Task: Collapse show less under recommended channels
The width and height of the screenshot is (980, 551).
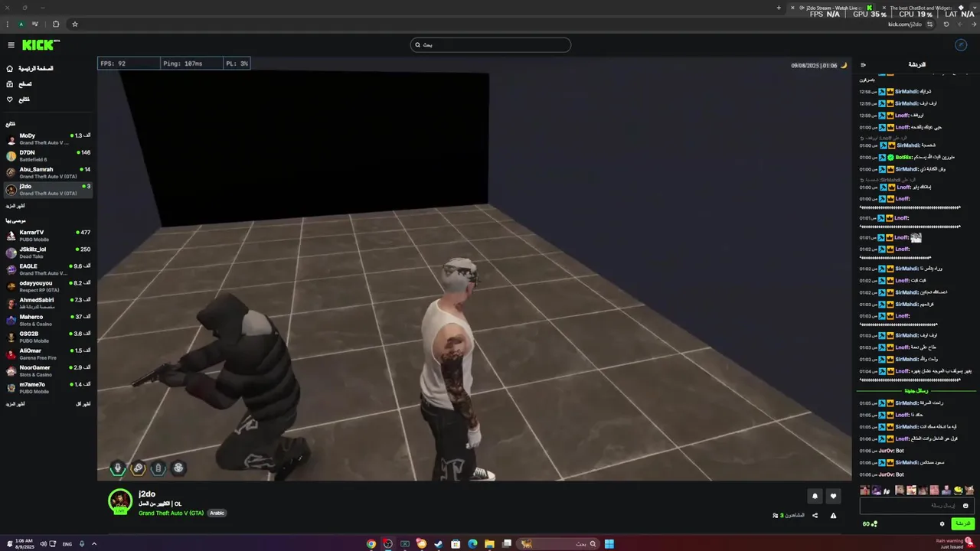Action: pos(83,403)
